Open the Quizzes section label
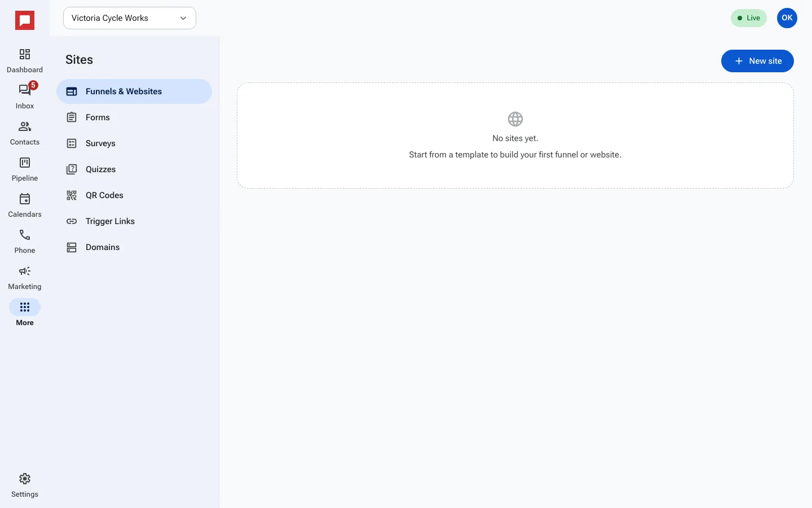 (100, 169)
